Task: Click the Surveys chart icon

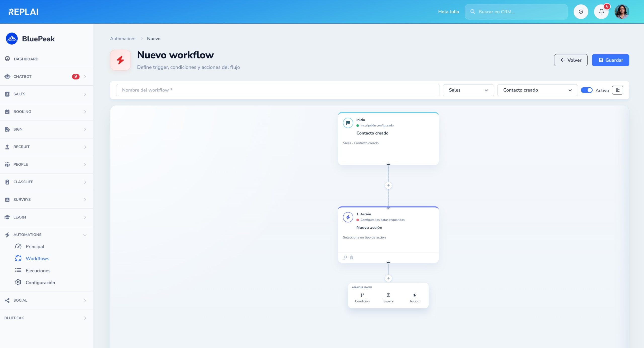Action: tap(7, 199)
